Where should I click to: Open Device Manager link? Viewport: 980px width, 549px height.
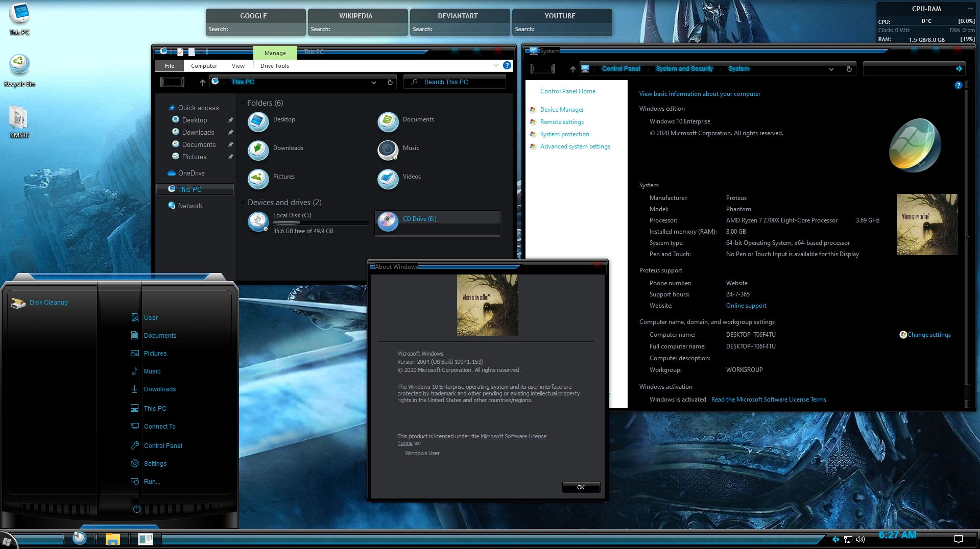[x=562, y=110]
